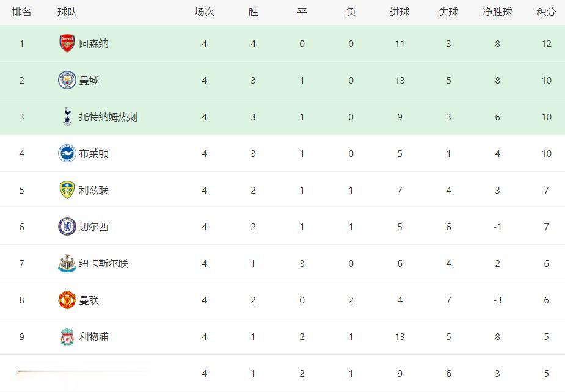Click the Manchester City badge icon
565x392 pixels.
[67, 80]
